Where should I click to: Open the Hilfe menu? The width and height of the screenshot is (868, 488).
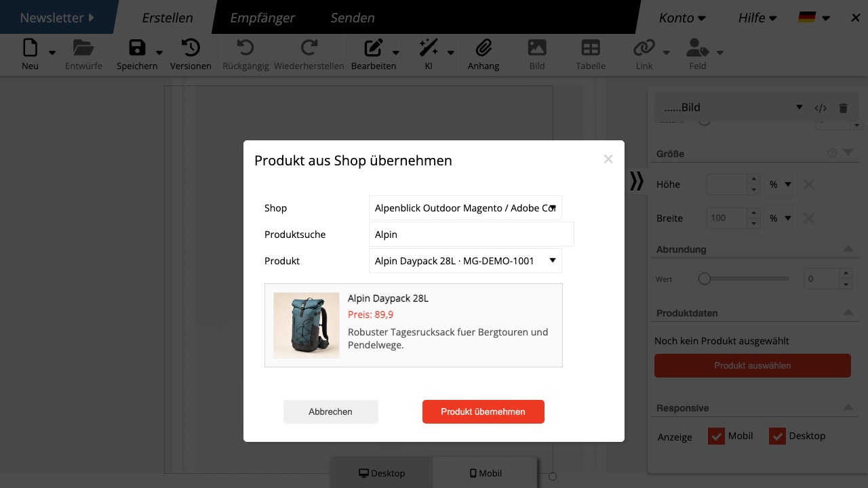pyautogui.click(x=757, y=18)
